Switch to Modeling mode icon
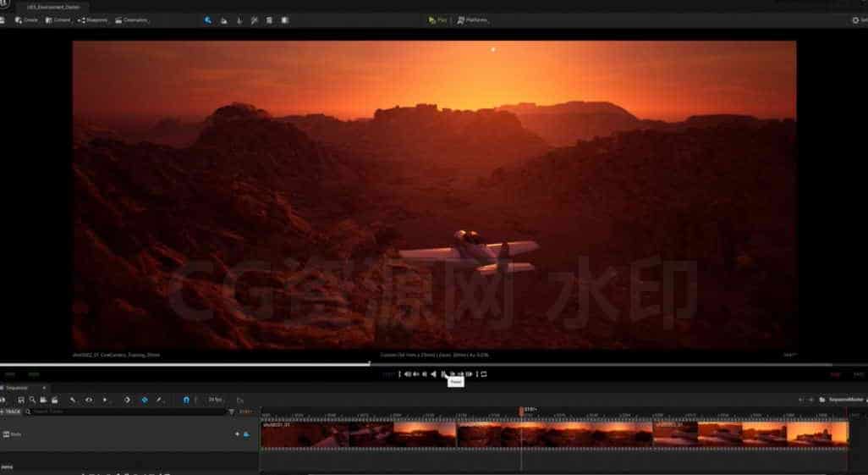 point(269,20)
